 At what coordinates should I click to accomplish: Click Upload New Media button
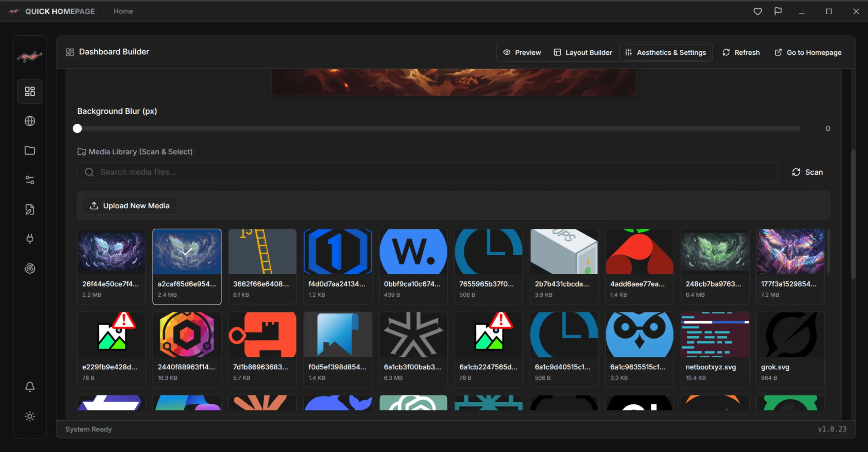point(130,206)
